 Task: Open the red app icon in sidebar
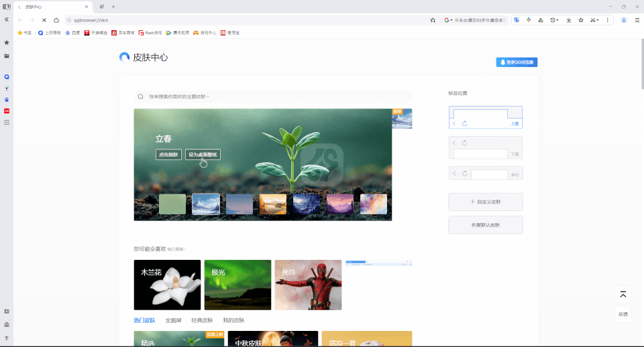7,111
